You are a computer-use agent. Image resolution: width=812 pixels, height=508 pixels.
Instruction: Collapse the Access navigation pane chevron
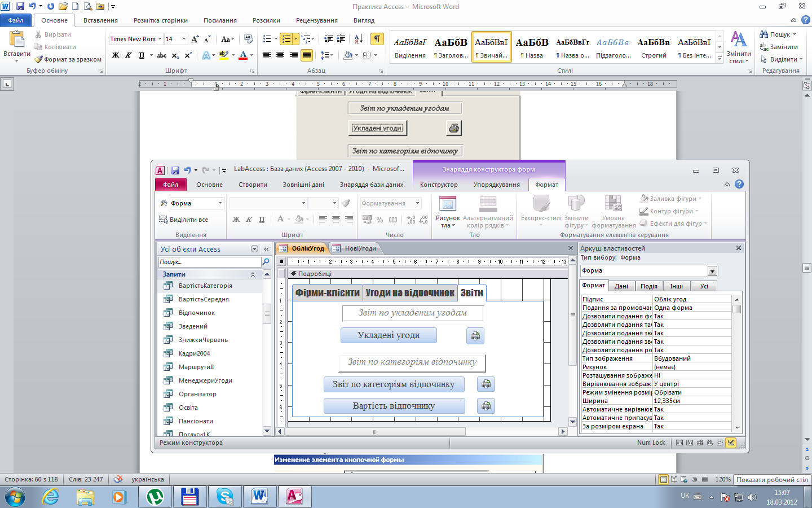266,249
